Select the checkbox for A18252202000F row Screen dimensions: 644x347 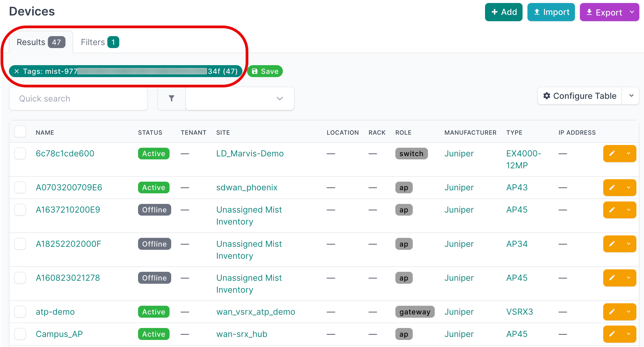(20, 244)
